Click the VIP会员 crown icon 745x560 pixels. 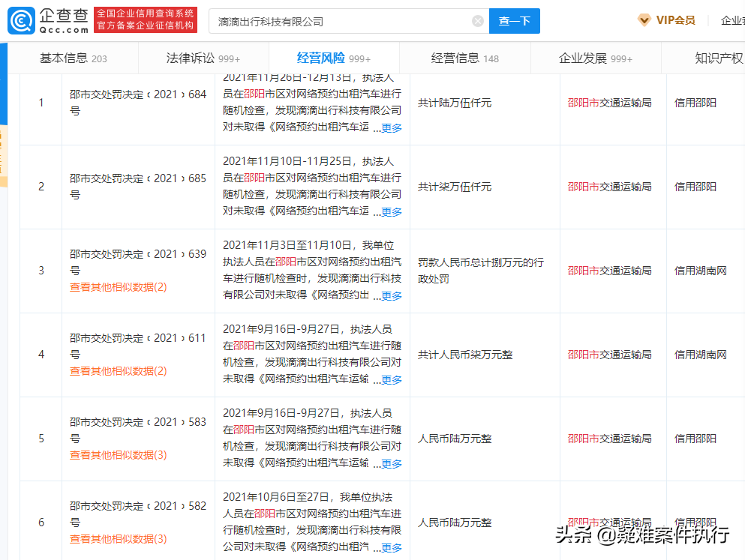click(644, 20)
